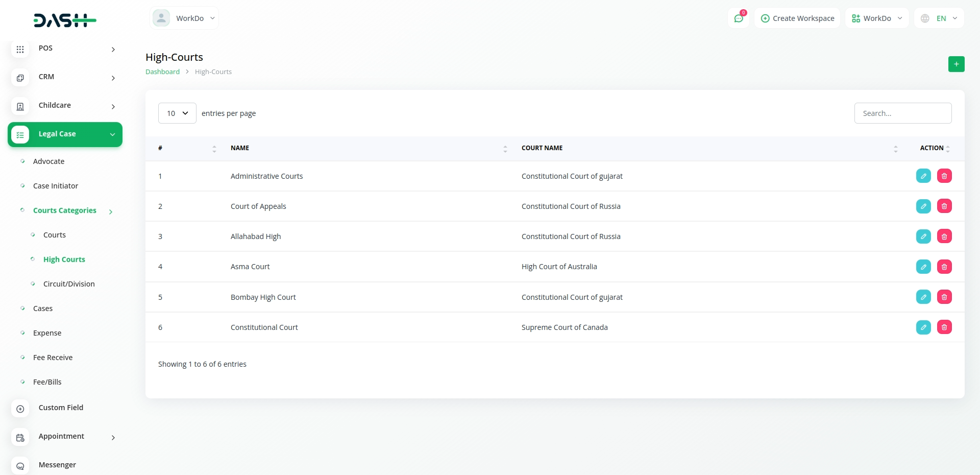The width and height of the screenshot is (980, 475).
Task: Sort table by Name column header
Action: (x=240, y=148)
